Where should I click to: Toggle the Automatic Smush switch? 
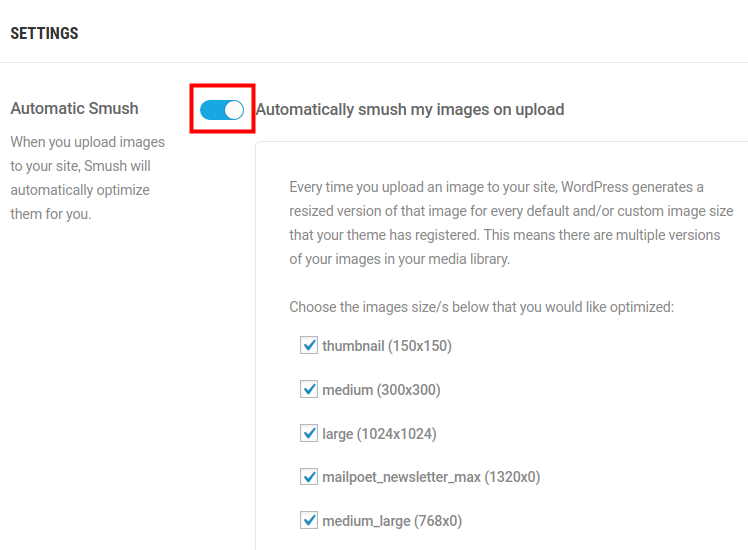(x=222, y=110)
